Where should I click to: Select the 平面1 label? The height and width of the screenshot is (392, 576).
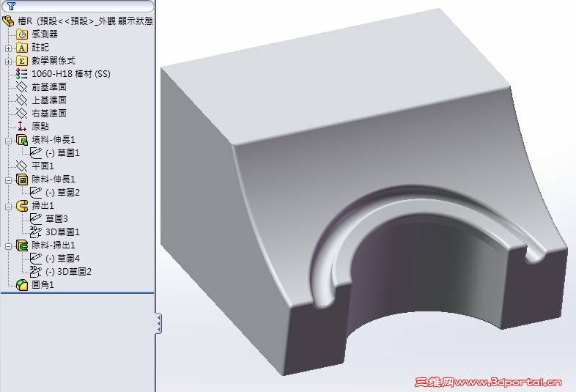click(43, 166)
